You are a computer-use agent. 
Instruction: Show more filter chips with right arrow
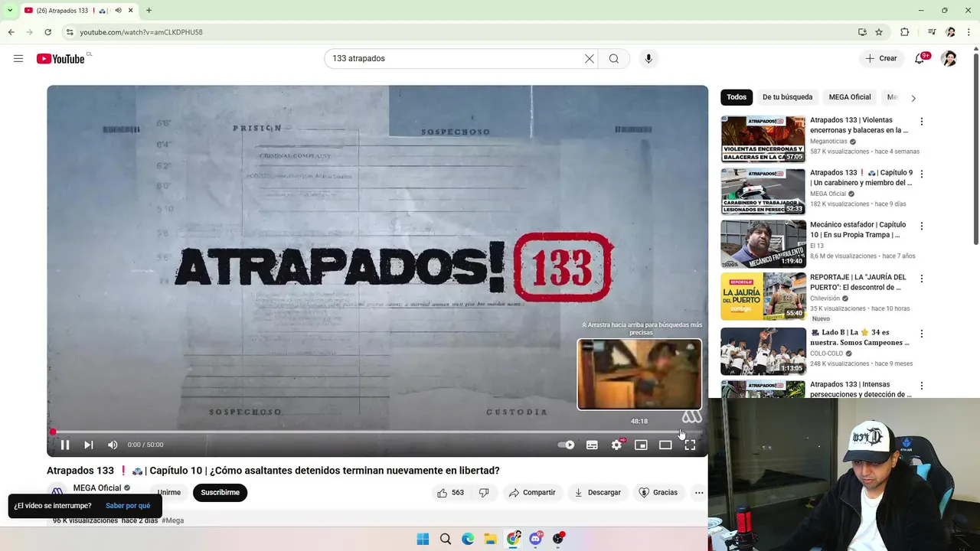coord(913,98)
